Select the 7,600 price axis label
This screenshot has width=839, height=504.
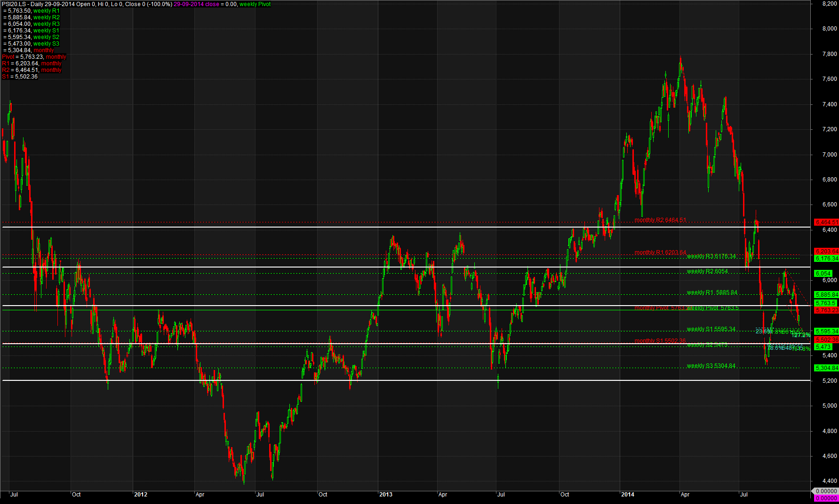tap(830, 79)
